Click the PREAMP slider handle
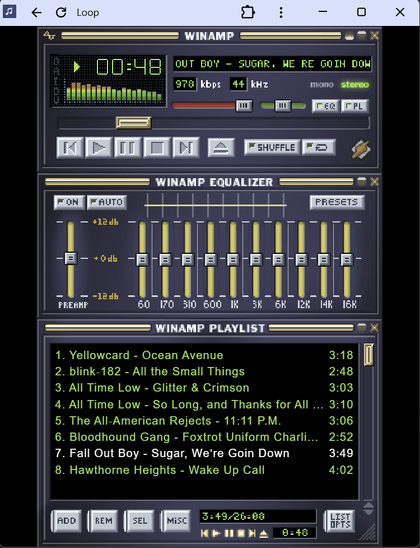420x548 pixels. [71, 259]
